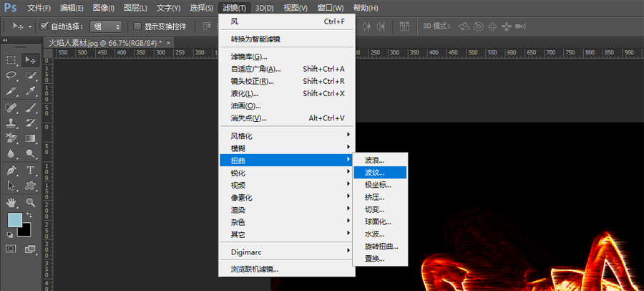644x291 pixels.
Task: Close the 火焰人素材.jpg tab
Action: 168,42
